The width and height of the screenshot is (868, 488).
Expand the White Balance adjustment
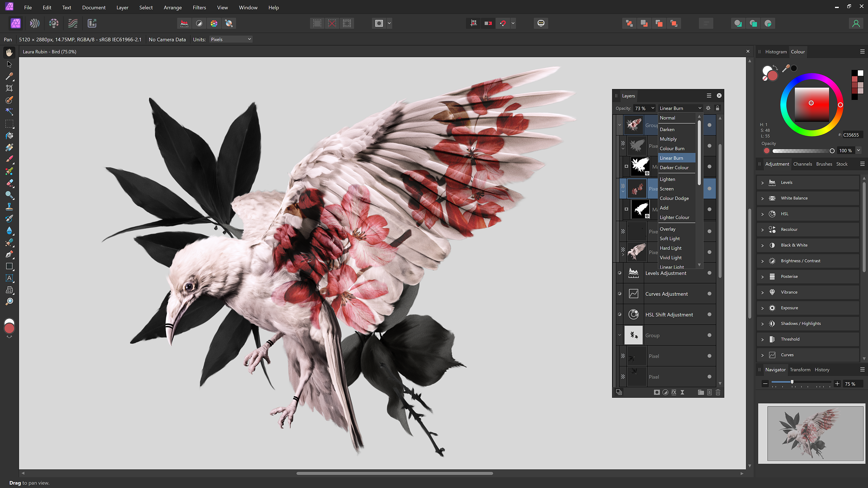coord(762,198)
